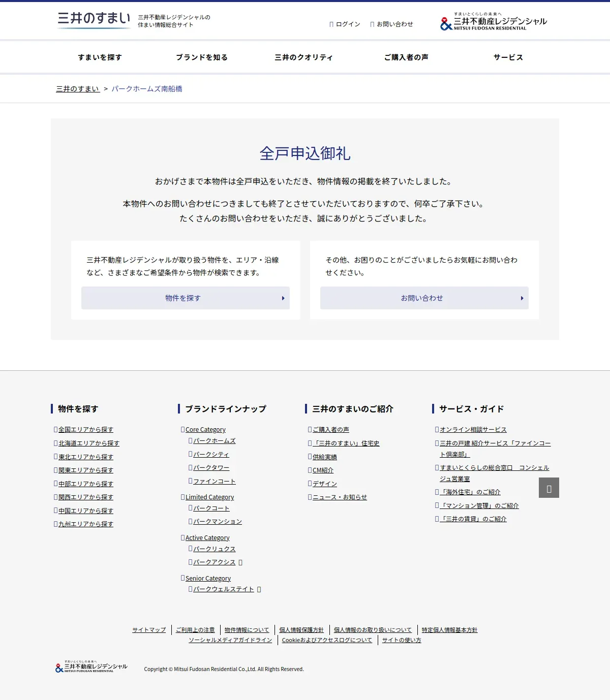Viewport: 610px width, 700px height.
Task: Click the 物件を探す button
Action: coord(186,298)
